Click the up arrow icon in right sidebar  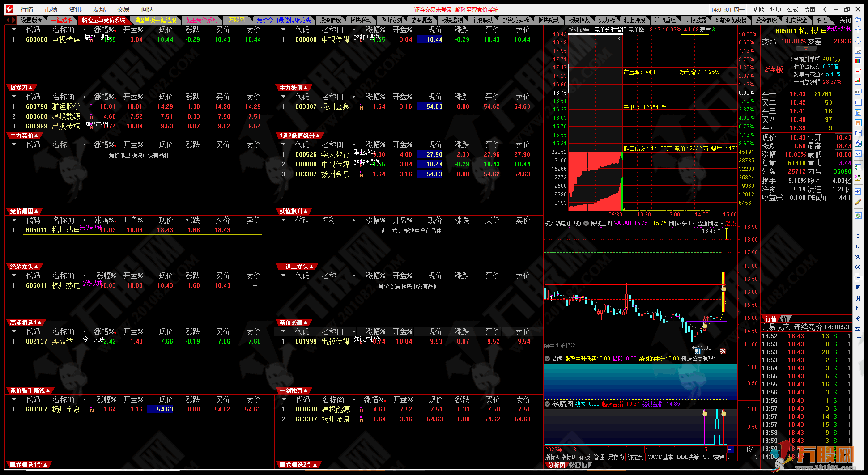point(858,30)
